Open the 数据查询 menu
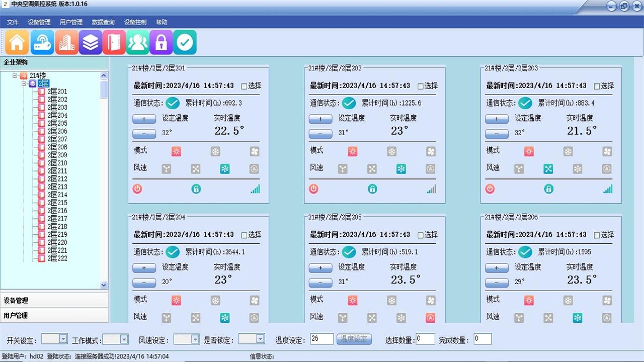Viewport: 644px width, 362px height. (x=102, y=22)
